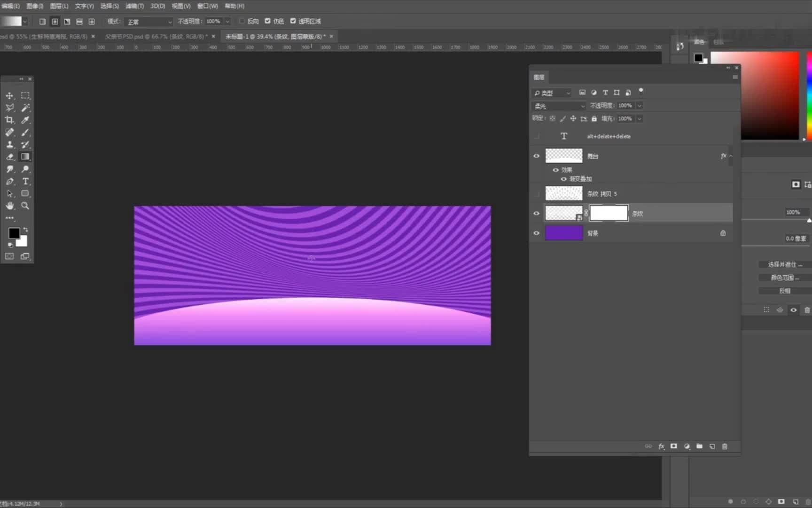Image resolution: width=812 pixels, height=508 pixels.
Task: Open the 模式 blend mode dropdown in options bar
Action: point(149,22)
